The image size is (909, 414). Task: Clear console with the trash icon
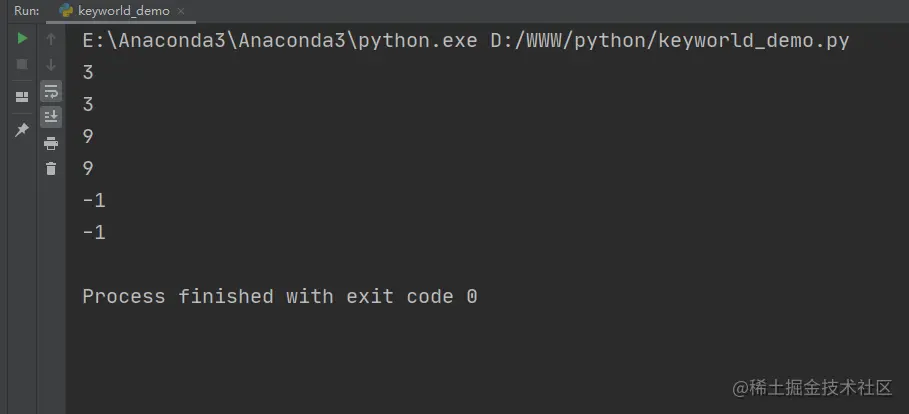tap(51, 169)
